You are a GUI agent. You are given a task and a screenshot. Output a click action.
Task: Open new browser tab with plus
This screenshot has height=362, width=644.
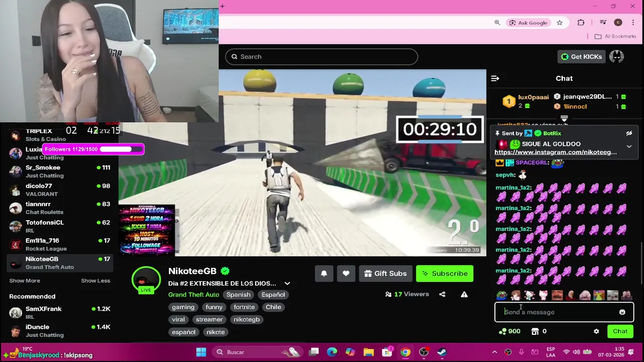point(222,6)
